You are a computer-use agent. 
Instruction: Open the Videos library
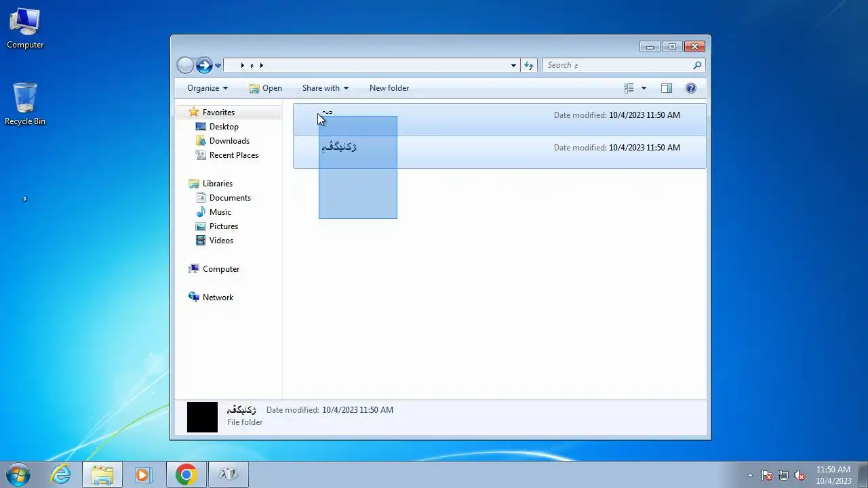tap(221, 241)
